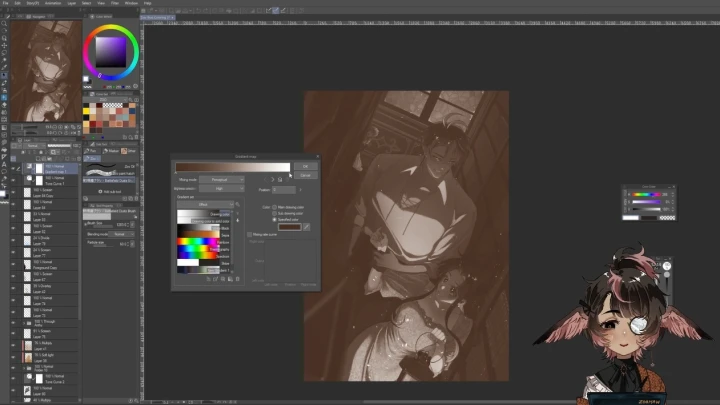
Task: Select the magnifier Zoom tool in the toolbar
Action: tap(4, 25)
